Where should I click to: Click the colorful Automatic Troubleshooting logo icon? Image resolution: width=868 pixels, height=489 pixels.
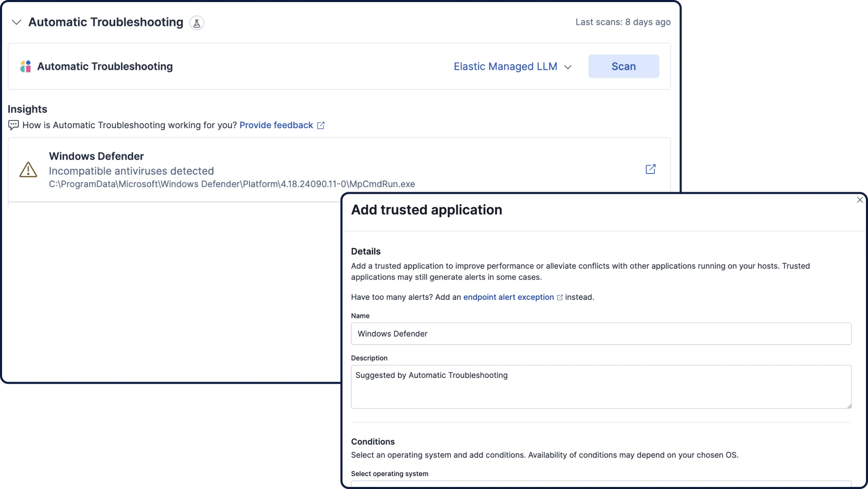pos(25,66)
